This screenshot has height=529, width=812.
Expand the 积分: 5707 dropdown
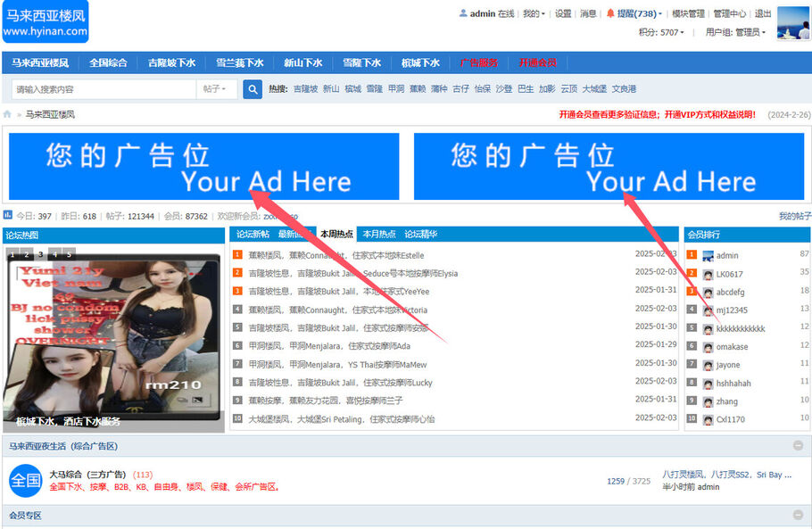pos(661,32)
